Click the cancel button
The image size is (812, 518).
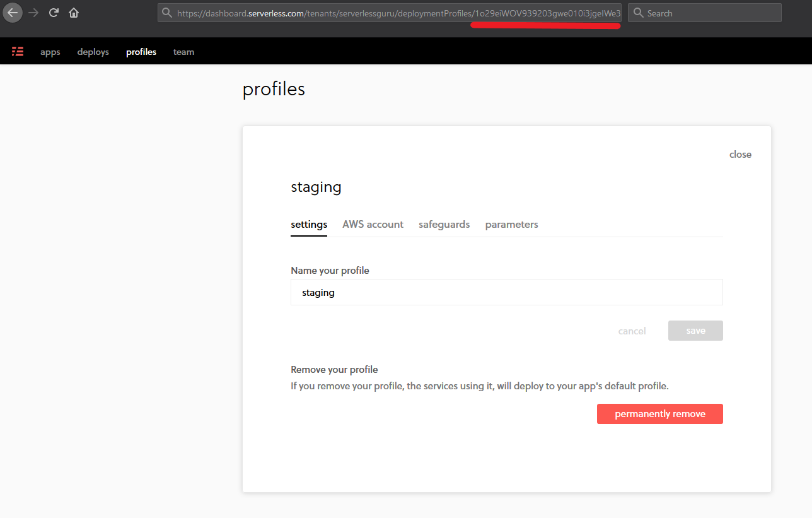[632, 331]
